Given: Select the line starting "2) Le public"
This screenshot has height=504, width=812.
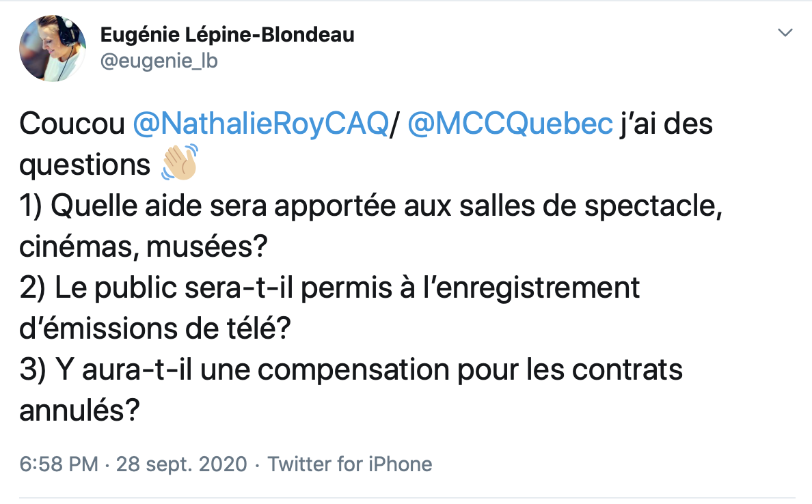Looking at the screenshot, I should click(x=329, y=289).
